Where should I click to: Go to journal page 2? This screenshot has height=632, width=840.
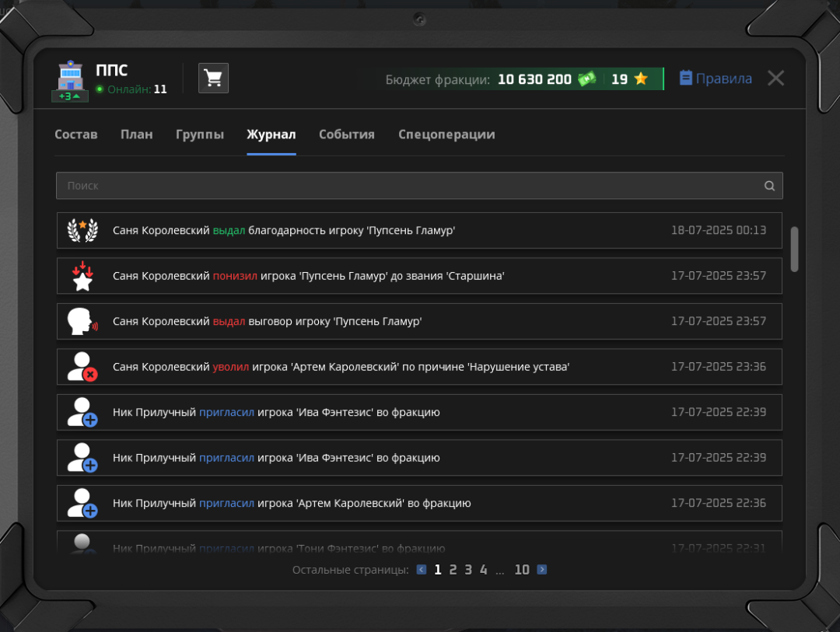[x=453, y=569]
